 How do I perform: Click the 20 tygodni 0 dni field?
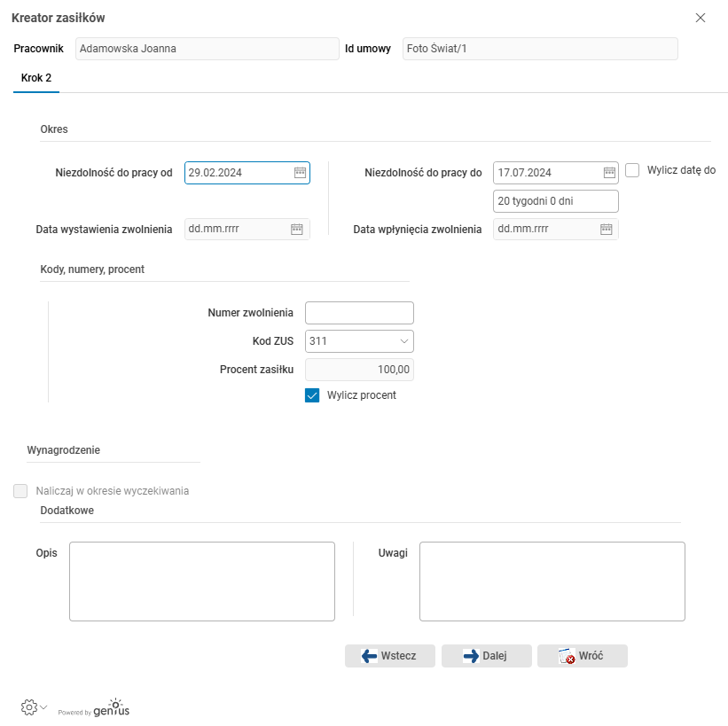click(555, 201)
